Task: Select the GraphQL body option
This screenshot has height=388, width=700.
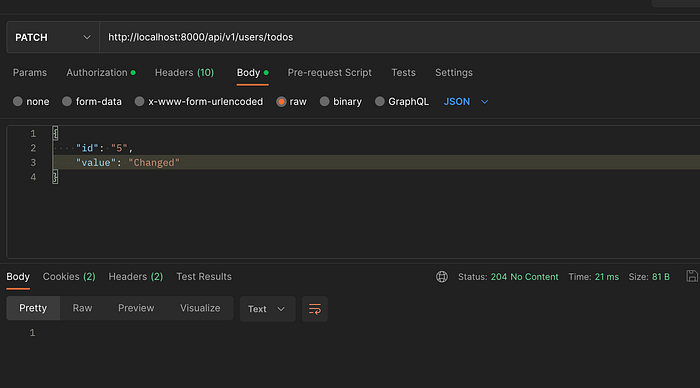Action: tap(402, 102)
